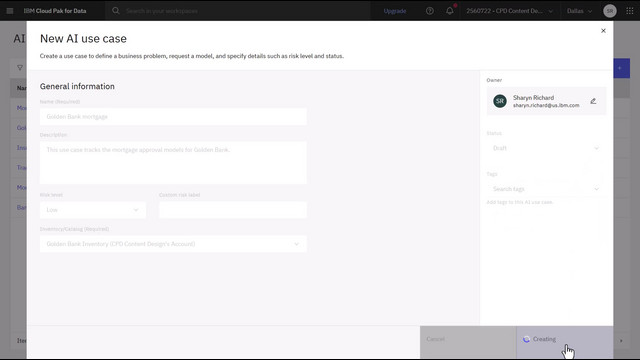Click the Description text area
This screenshot has height=360, width=640.
(x=173, y=162)
